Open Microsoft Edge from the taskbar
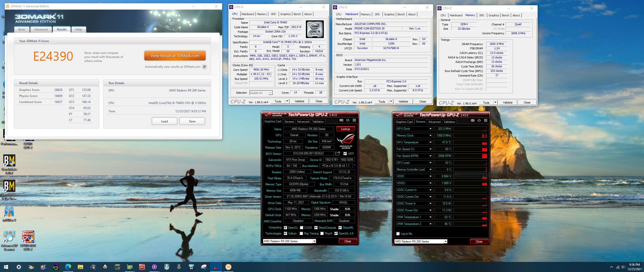This screenshot has height=272, width=644. [x=68, y=267]
